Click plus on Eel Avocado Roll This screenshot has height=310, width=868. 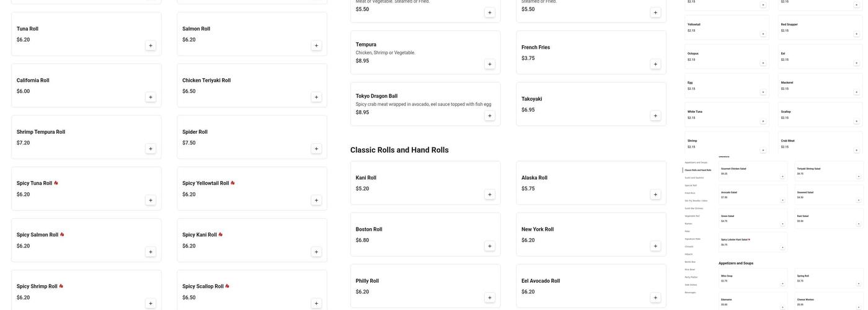tap(655, 298)
